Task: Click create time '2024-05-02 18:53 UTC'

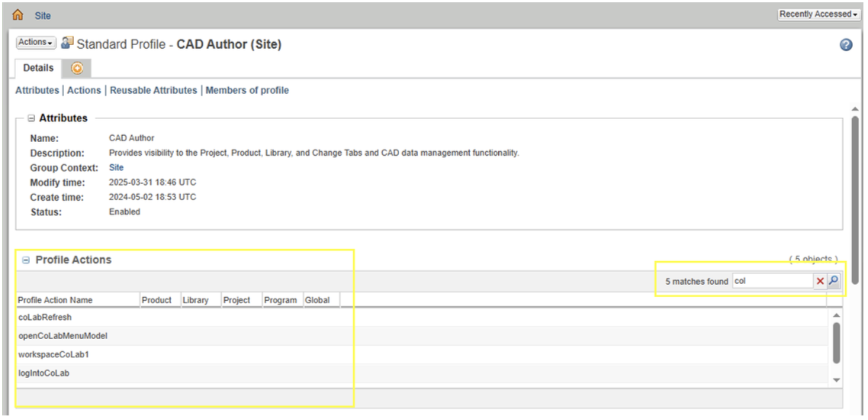Action: [153, 197]
